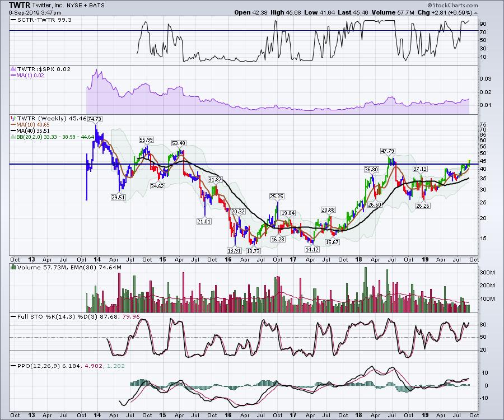Click the 75 tick on the price axis

pyautogui.click(x=483, y=124)
